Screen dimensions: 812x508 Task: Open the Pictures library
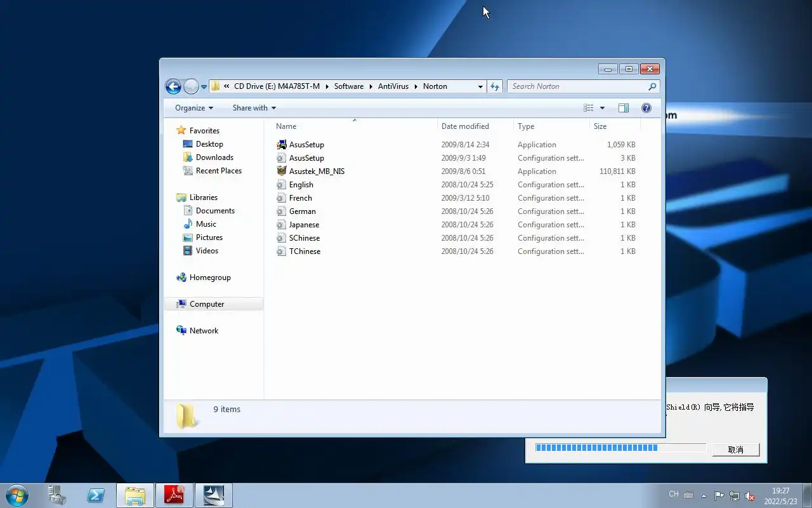[x=209, y=237]
